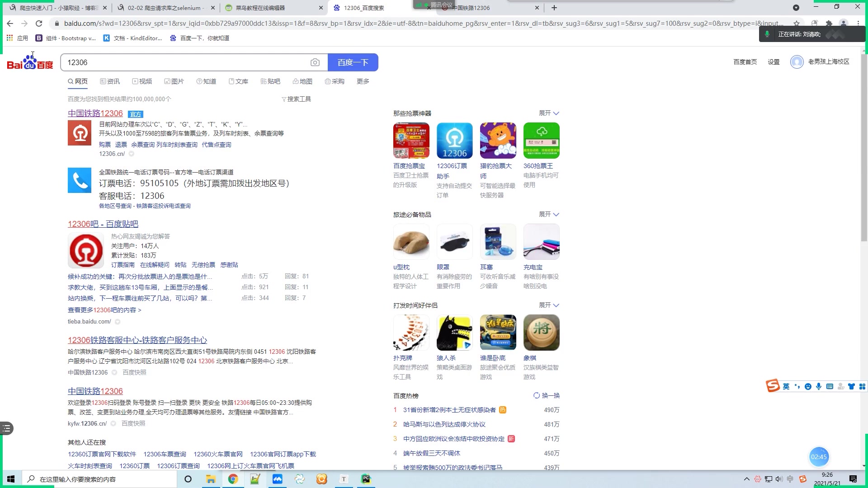Open the 12306订票助手 app icon
This screenshot has width=868, height=488.
(455, 141)
